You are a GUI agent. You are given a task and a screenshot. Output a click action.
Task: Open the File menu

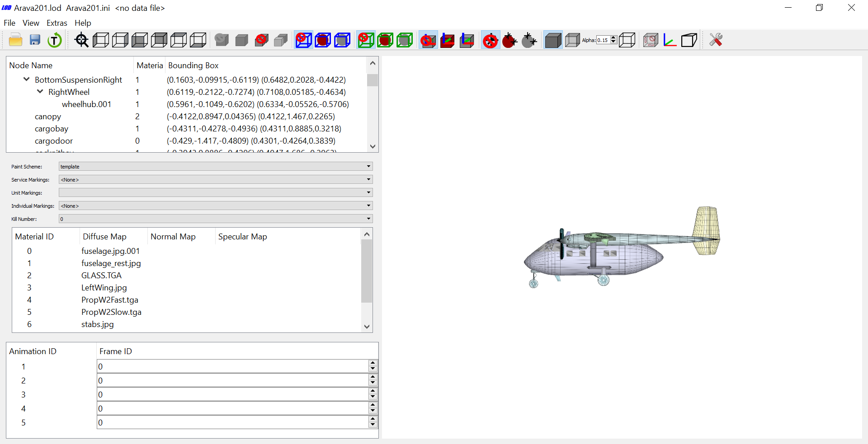point(9,23)
